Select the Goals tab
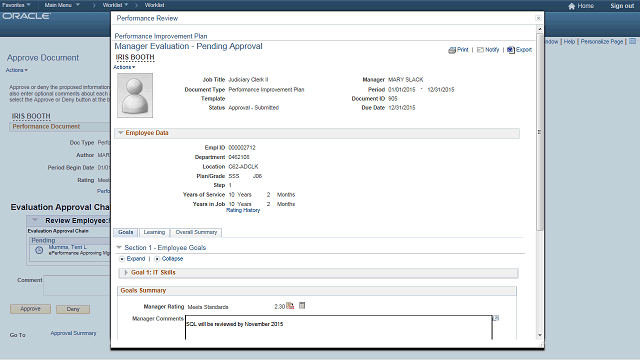Image resolution: width=640 pixels, height=360 pixels. point(126,232)
